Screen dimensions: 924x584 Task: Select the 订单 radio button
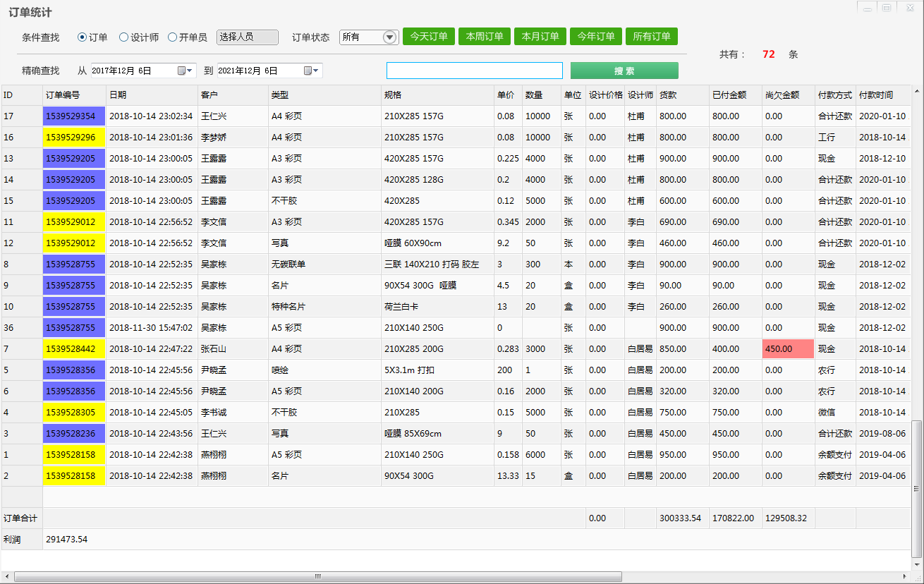pos(82,37)
